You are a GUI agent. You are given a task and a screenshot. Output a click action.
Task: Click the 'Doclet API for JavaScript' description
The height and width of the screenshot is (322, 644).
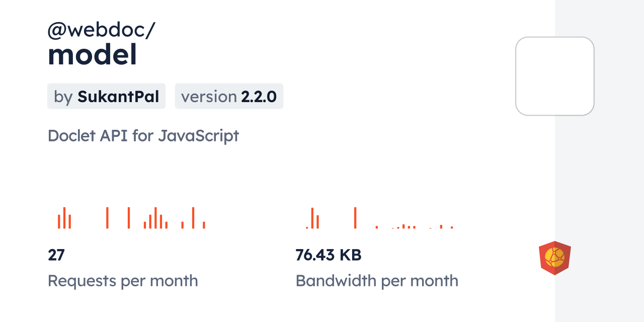[143, 136]
